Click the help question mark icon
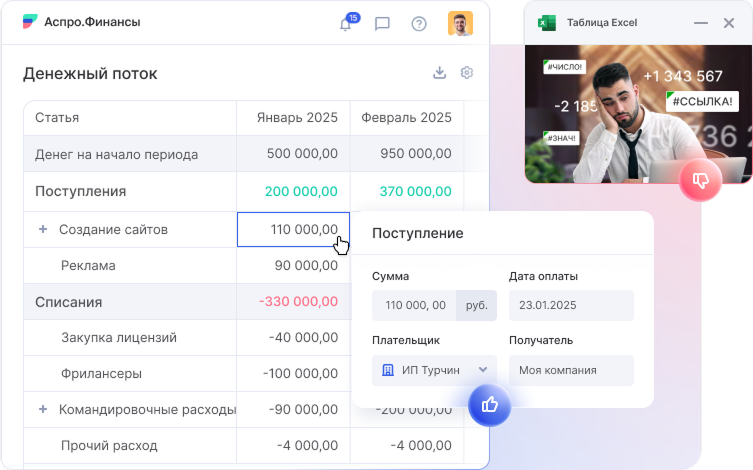 tap(419, 24)
